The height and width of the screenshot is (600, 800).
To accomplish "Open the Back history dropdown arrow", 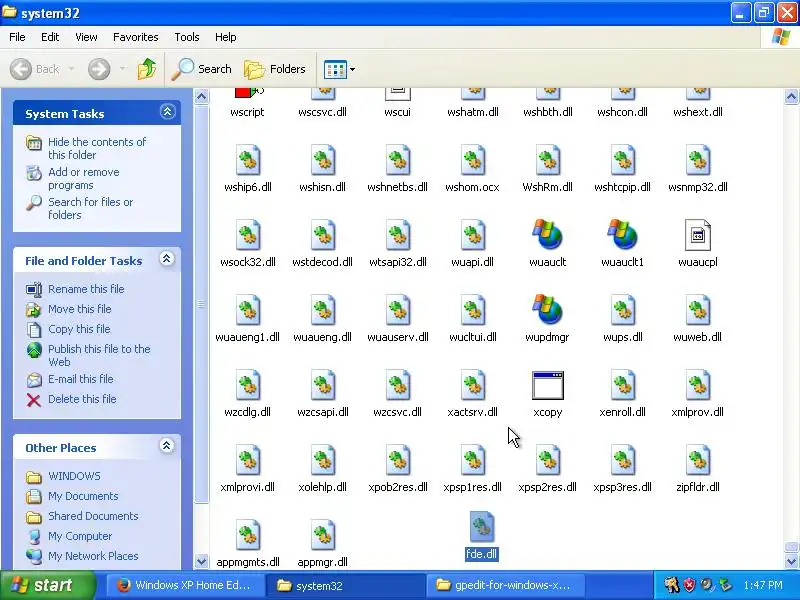I will (71, 69).
